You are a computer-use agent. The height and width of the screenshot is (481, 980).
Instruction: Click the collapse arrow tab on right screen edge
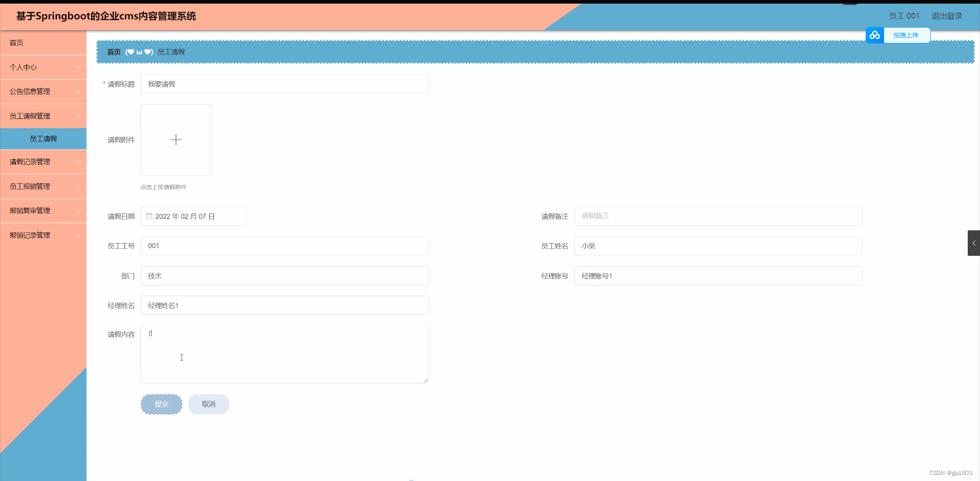(975, 243)
